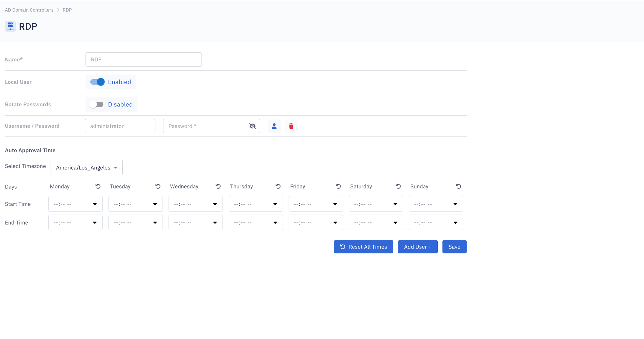Click Friday's reset arrow icon

pyautogui.click(x=338, y=186)
